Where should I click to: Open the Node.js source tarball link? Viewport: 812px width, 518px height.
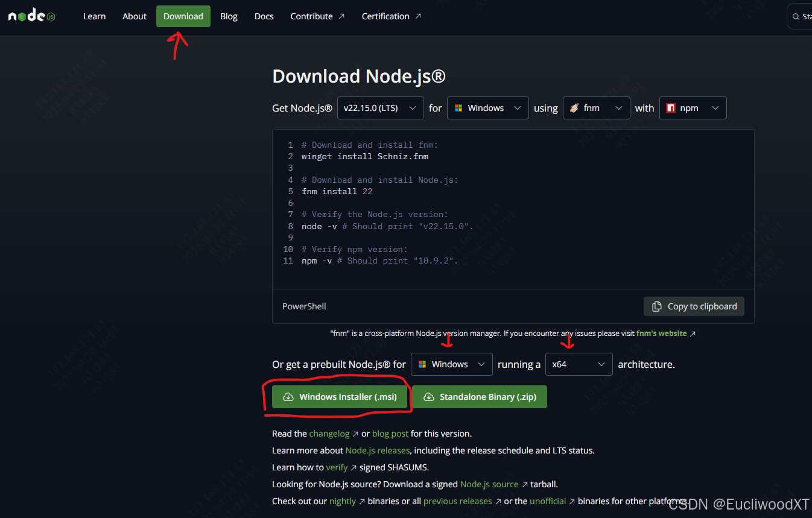489,484
